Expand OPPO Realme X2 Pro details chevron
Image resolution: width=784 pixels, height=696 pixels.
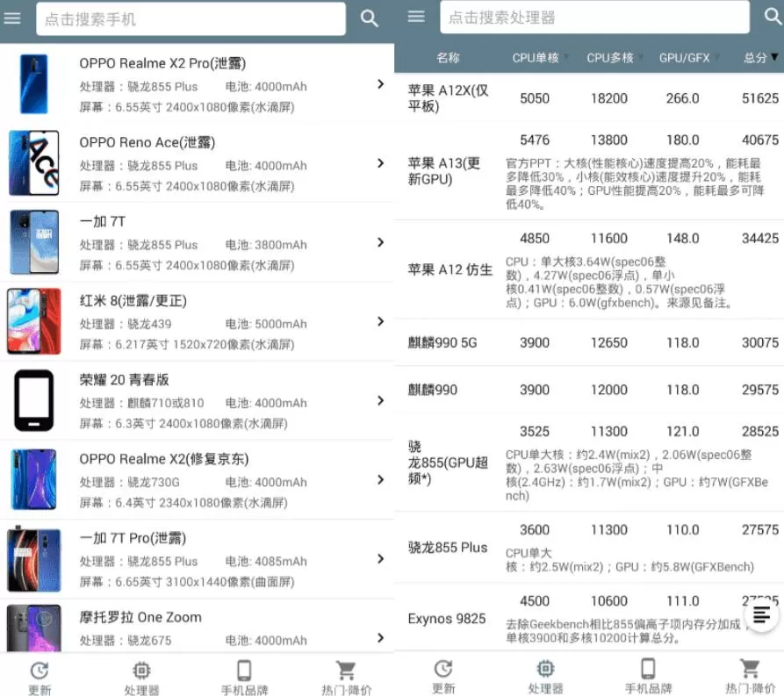[x=380, y=84]
